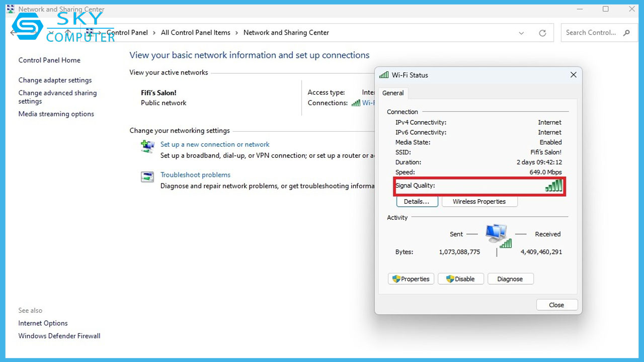Click the network activity computers icon

click(497, 235)
